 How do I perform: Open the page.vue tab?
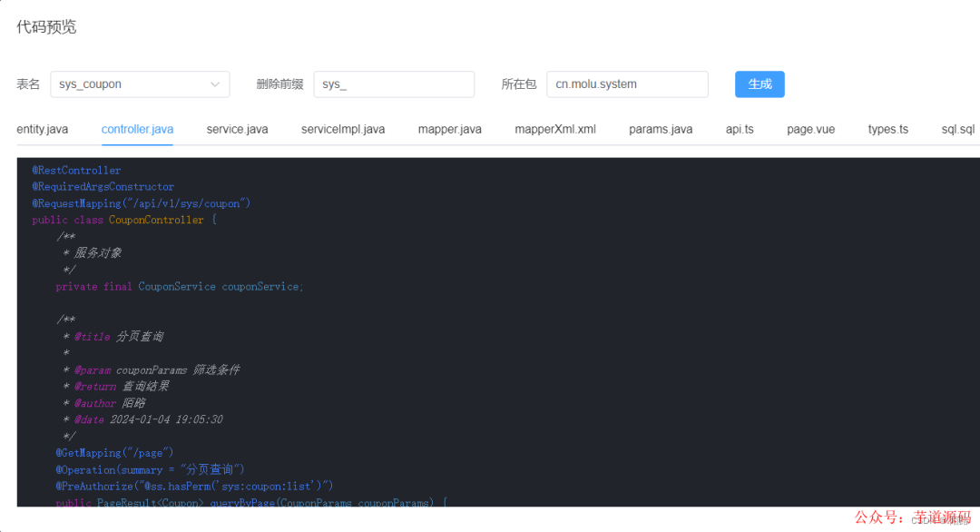click(x=810, y=130)
